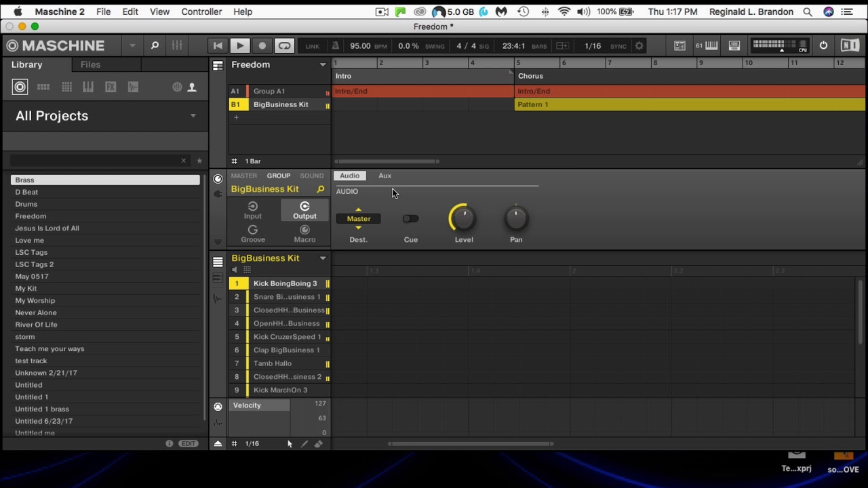
Task: Toggle the arranger view icon beside Freedom
Action: (218, 65)
